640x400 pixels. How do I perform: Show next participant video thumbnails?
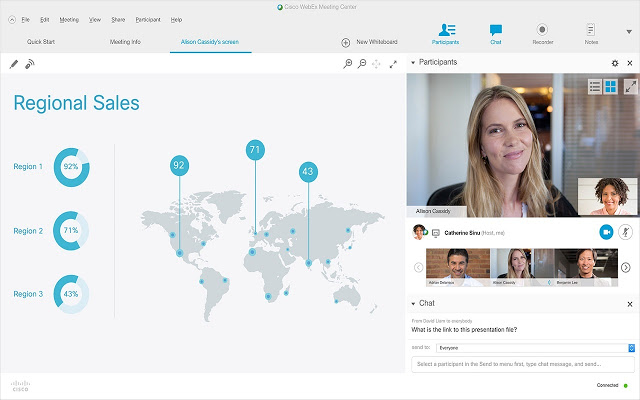[625, 267]
